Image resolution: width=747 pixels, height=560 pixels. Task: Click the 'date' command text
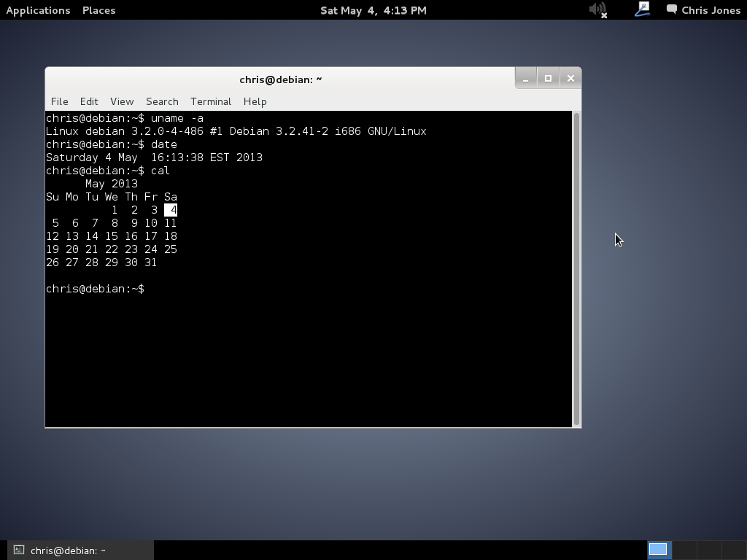[x=164, y=144]
